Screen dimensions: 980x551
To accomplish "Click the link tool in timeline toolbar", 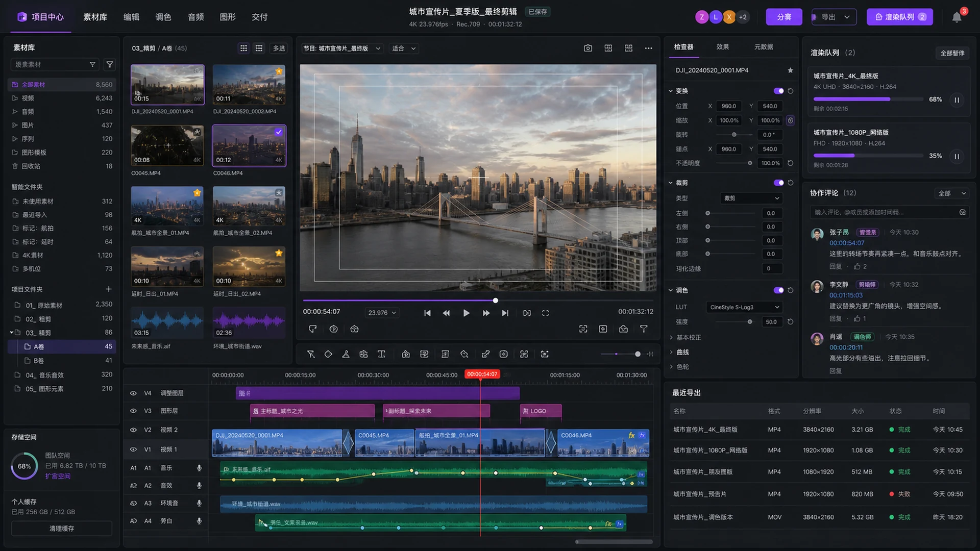I will pyautogui.click(x=485, y=354).
